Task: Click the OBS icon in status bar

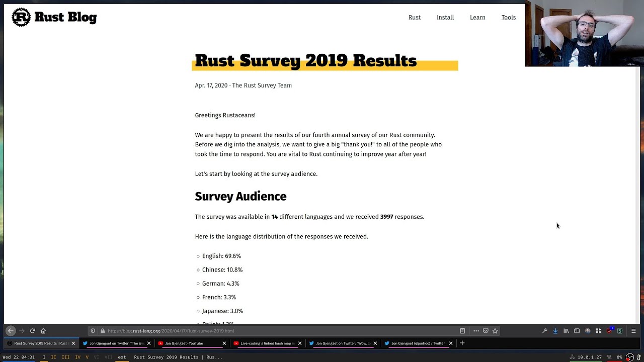Action: [629, 357]
